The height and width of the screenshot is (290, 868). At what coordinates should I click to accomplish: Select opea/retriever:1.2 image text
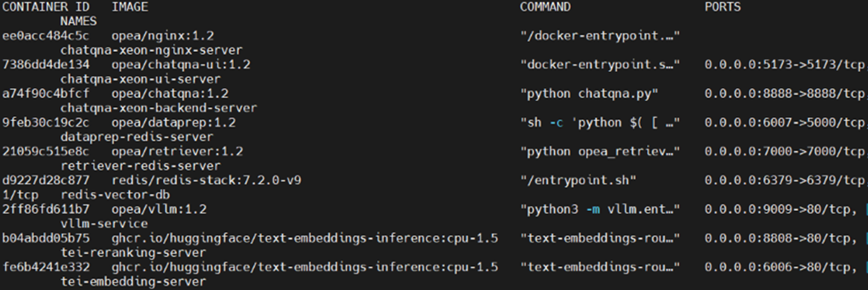click(x=177, y=152)
